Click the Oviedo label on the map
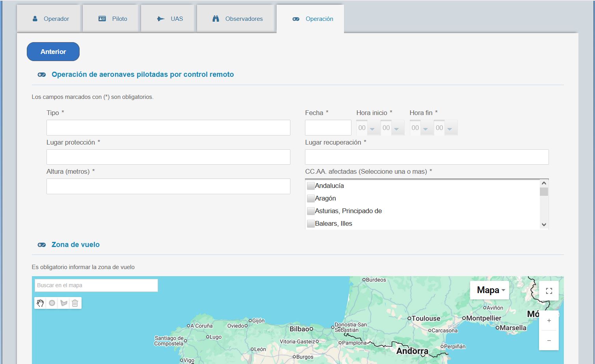This screenshot has height=364, width=595. coord(236,326)
